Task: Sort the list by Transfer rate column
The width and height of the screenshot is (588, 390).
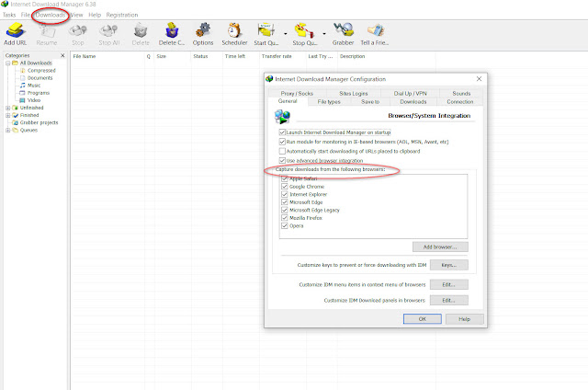Action: [282, 56]
